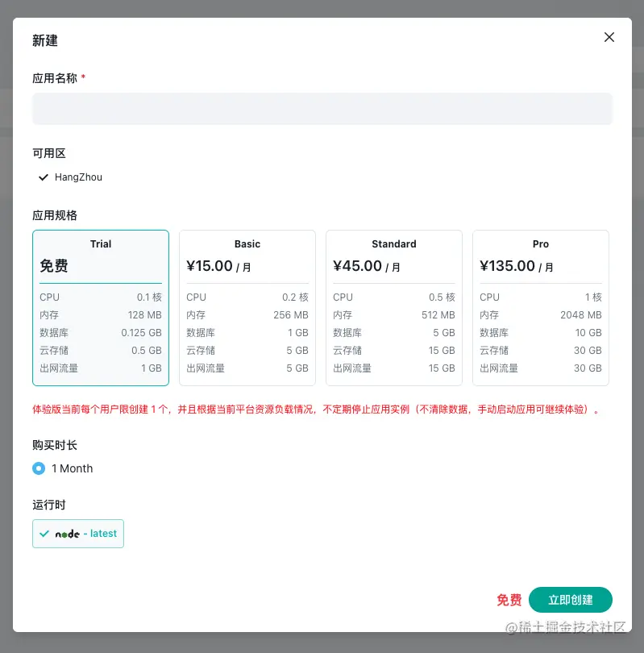Click the Pro plan 10 GB database value
Image resolution: width=644 pixels, height=653 pixels.
(x=588, y=333)
